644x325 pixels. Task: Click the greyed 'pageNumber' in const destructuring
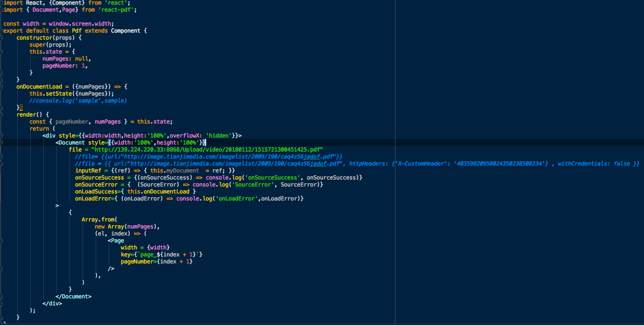[x=72, y=122]
